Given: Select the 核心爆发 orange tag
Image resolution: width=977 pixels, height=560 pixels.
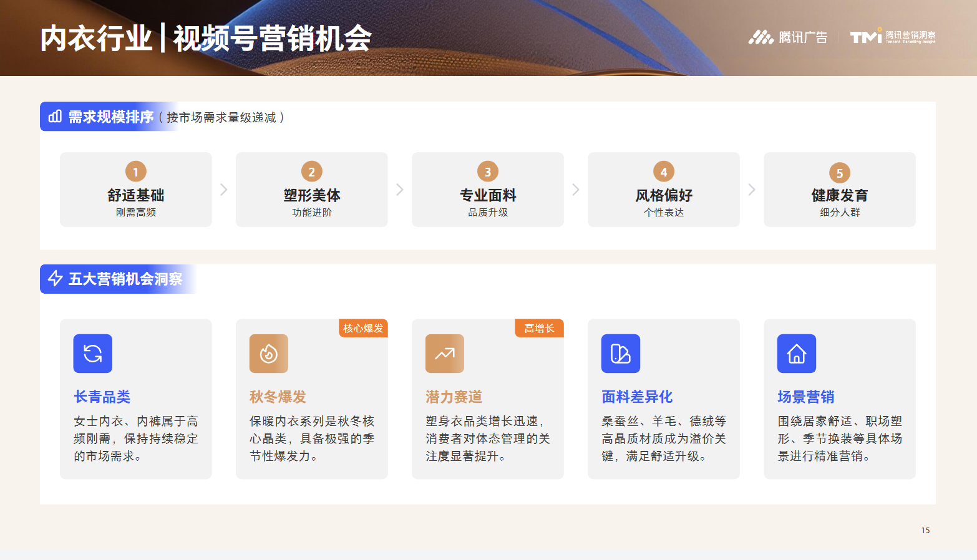Looking at the screenshot, I should click(x=363, y=328).
